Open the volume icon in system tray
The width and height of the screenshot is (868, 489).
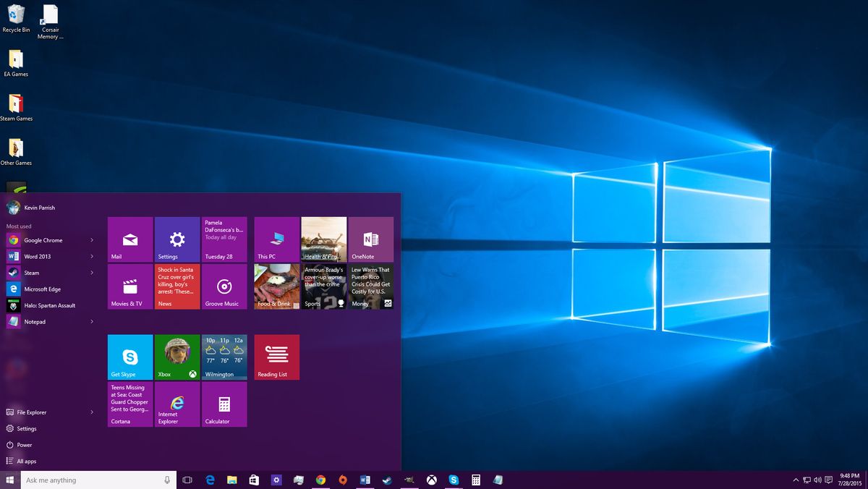tap(817, 479)
